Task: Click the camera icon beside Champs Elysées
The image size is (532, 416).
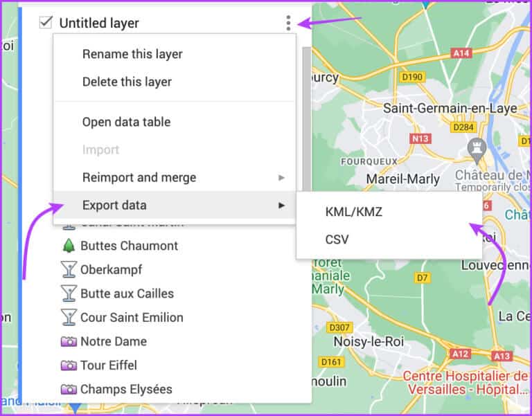Action: (69, 389)
